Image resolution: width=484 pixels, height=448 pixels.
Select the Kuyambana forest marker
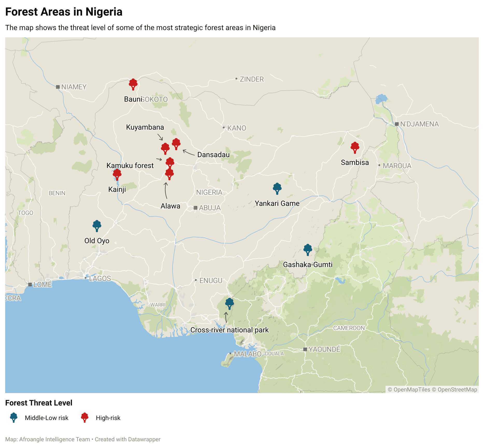point(165,149)
